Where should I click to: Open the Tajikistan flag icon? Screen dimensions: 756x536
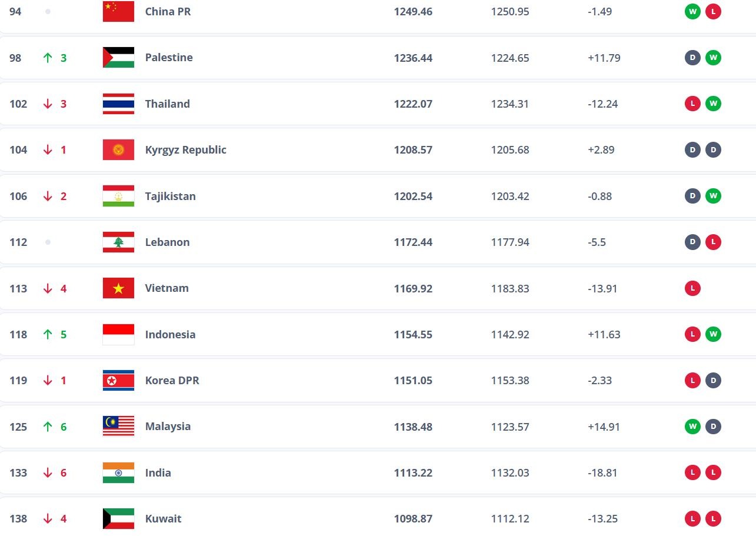(x=118, y=196)
